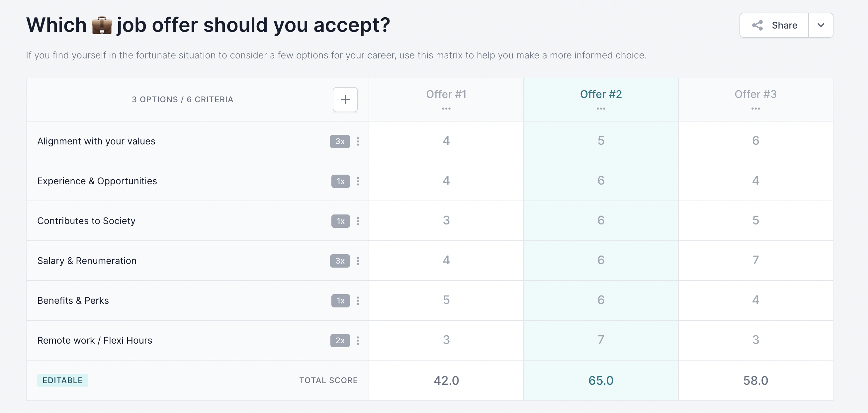Click the 58.0 total score for Offer #3
This screenshot has height=413, width=868.
(x=755, y=381)
